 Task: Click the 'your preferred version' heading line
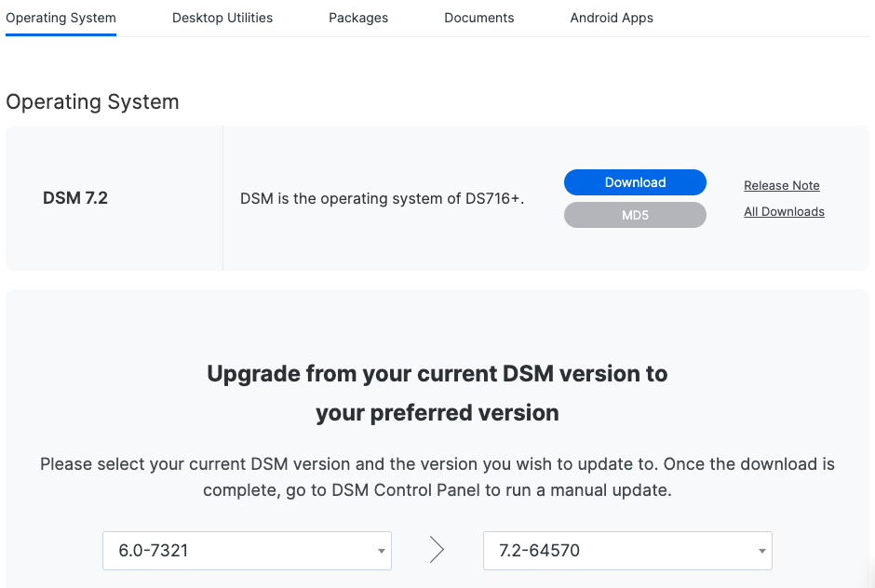point(437,413)
